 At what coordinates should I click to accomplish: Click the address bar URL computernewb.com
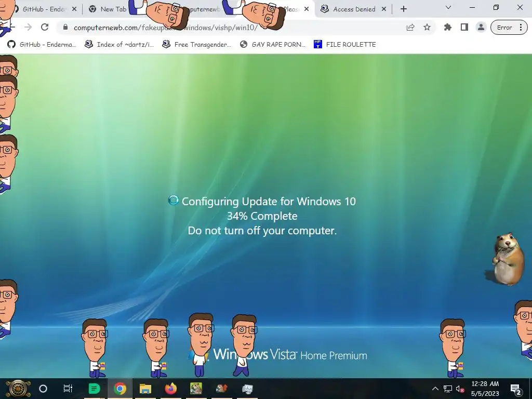click(166, 28)
